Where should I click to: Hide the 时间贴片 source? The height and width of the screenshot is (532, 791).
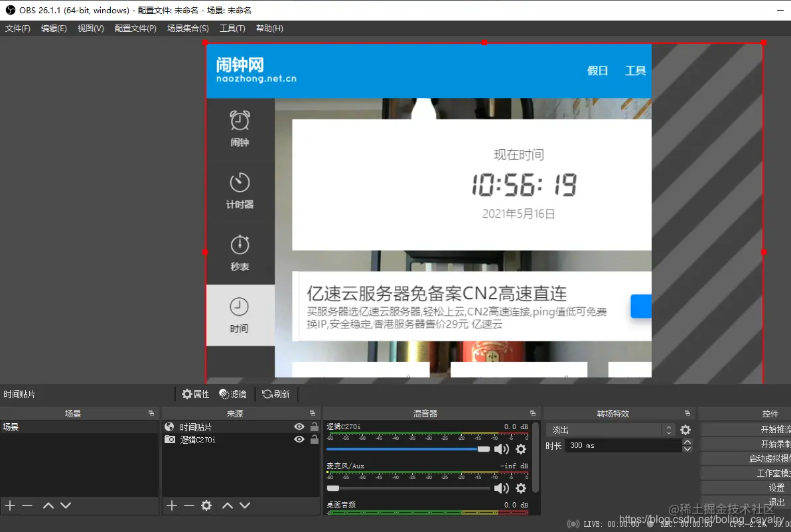point(299,427)
